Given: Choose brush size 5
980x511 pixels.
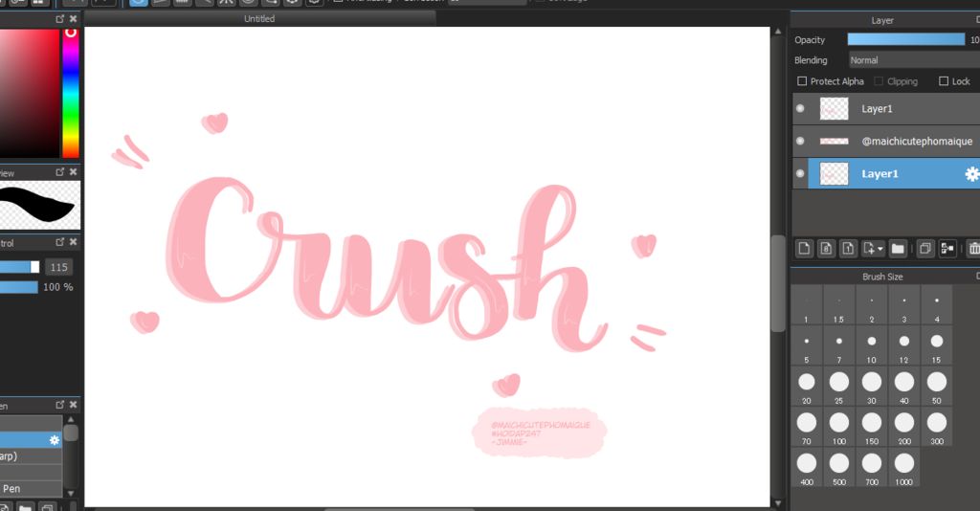Looking at the screenshot, I should click(806, 345).
